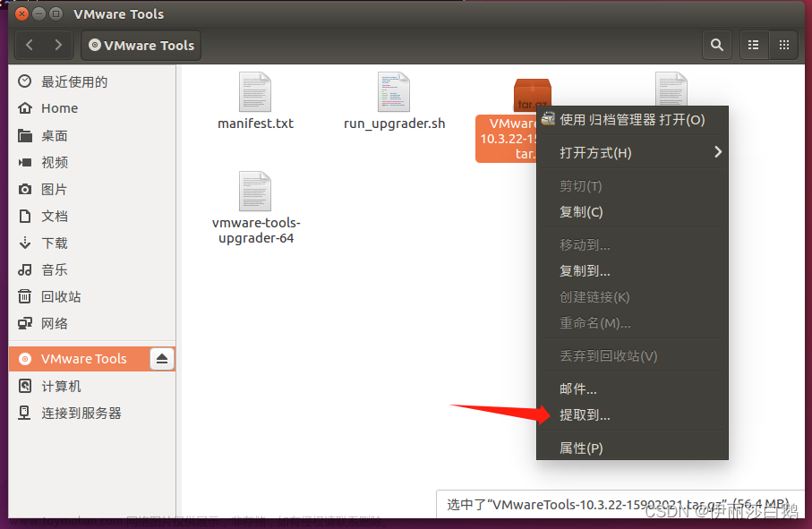The height and width of the screenshot is (529, 812).
Task: Select the run_upgrader.sh file icon
Action: (x=394, y=92)
